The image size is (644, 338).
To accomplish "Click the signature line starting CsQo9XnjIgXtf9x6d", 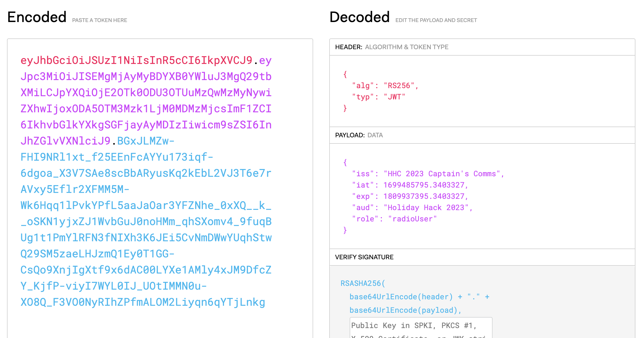I will (146, 270).
